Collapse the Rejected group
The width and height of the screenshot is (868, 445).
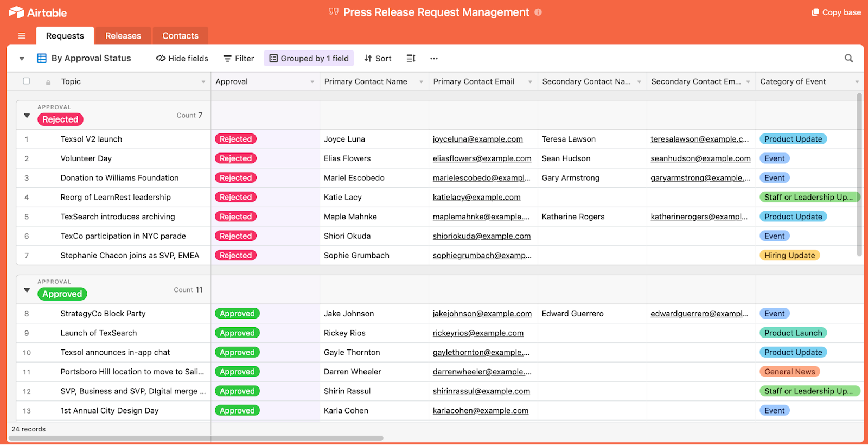(x=27, y=115)
